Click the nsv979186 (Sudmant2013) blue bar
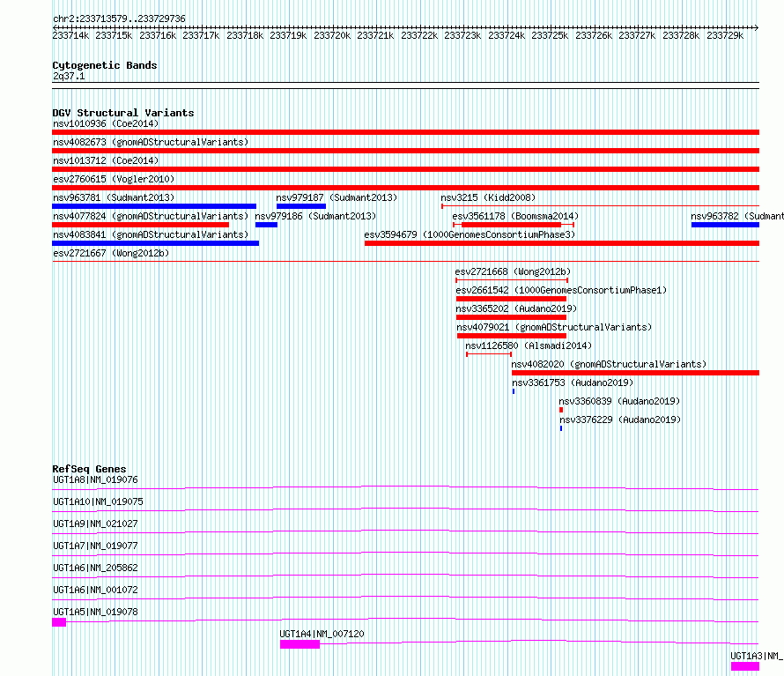The image size is (784, 676). pos(266,225)
